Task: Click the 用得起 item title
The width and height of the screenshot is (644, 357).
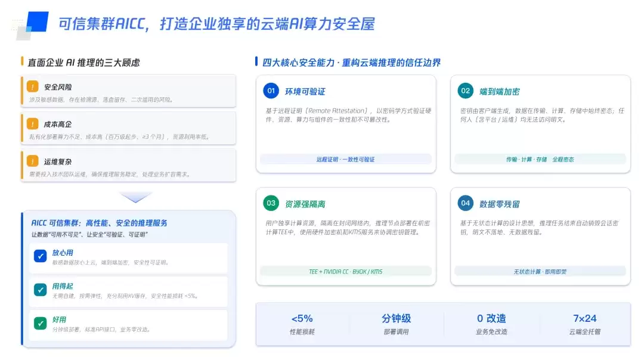Action: pyautogui.click(x=63, y=286)
